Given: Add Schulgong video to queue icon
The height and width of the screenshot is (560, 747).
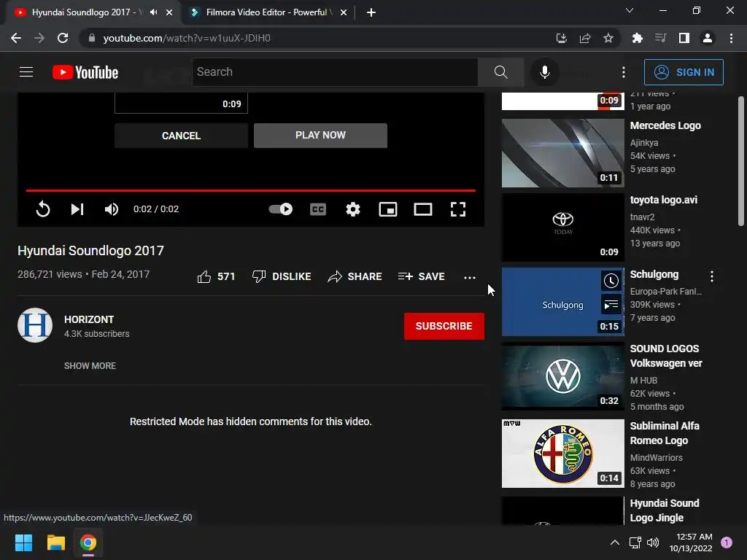Looking at the screenshot, I should tap(611, 305).
